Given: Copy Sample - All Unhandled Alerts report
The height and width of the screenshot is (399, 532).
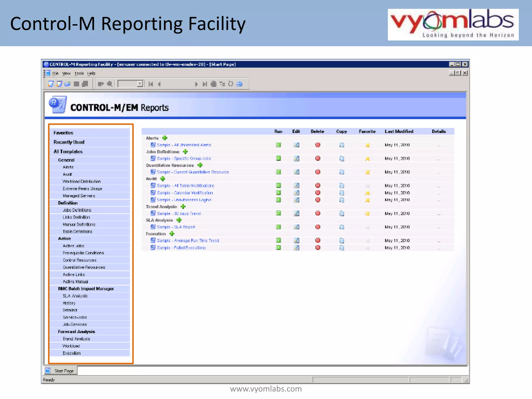Looking at the screenshot, I should click(342, 145).
